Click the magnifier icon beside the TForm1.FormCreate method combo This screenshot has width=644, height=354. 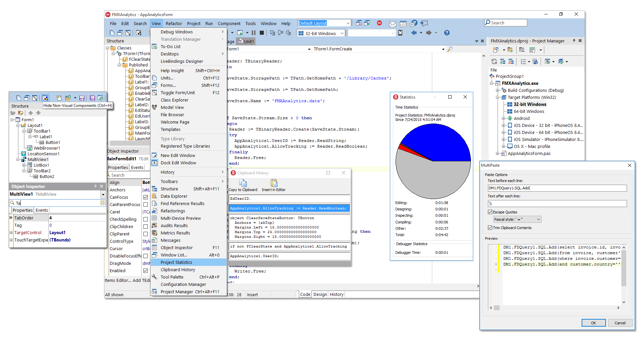(450, 49)
